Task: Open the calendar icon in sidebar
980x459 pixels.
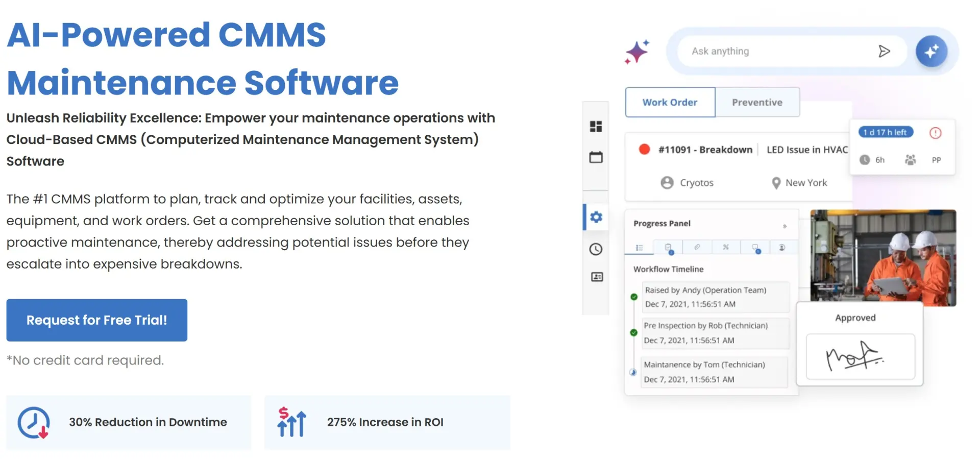Action: tap(596, 157)
